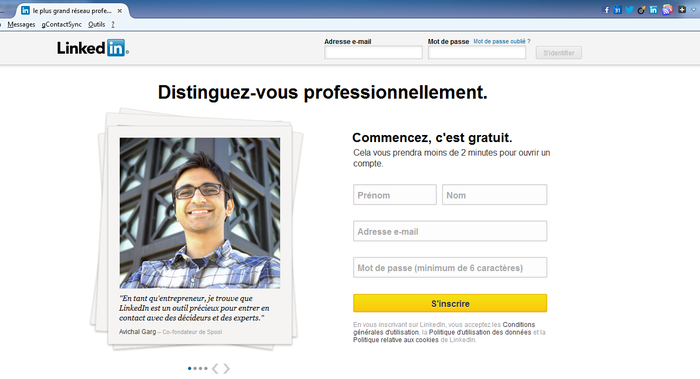
Task: Click the LinkedIn logo in the header
Action: (x=93, y=48)
